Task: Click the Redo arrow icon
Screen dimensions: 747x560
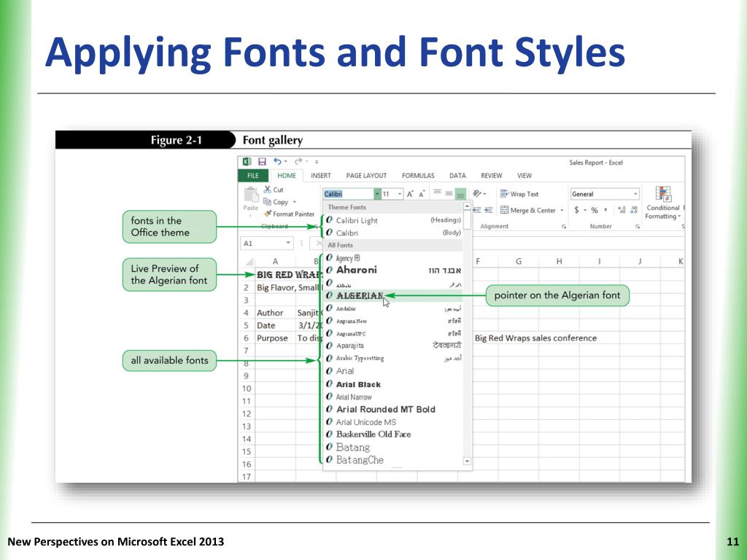Action: [x=298, y=162]
